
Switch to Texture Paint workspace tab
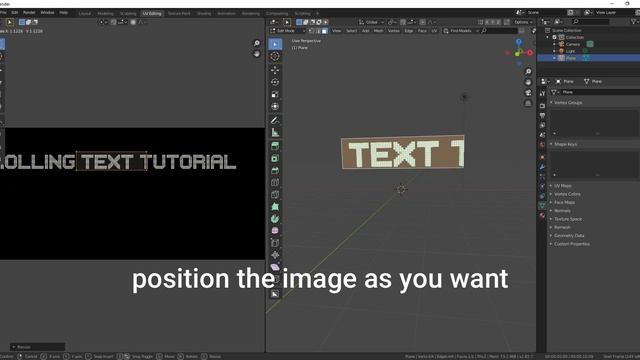point(179,13)
